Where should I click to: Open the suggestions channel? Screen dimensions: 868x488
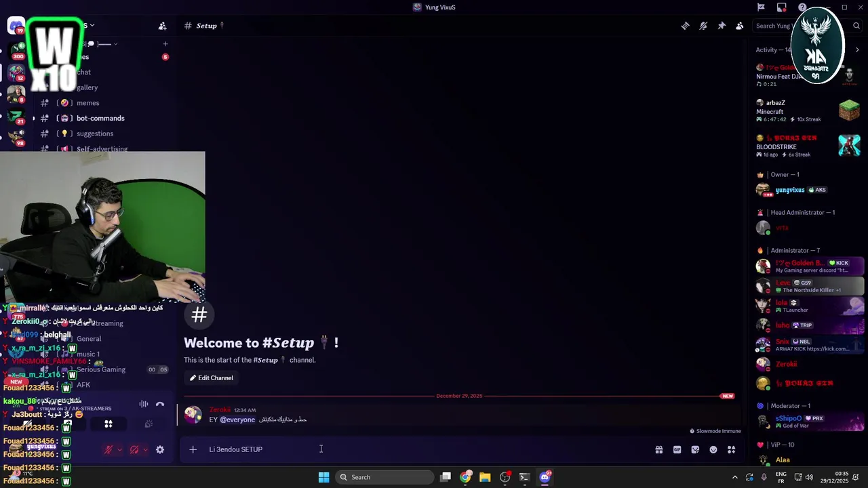102,134
